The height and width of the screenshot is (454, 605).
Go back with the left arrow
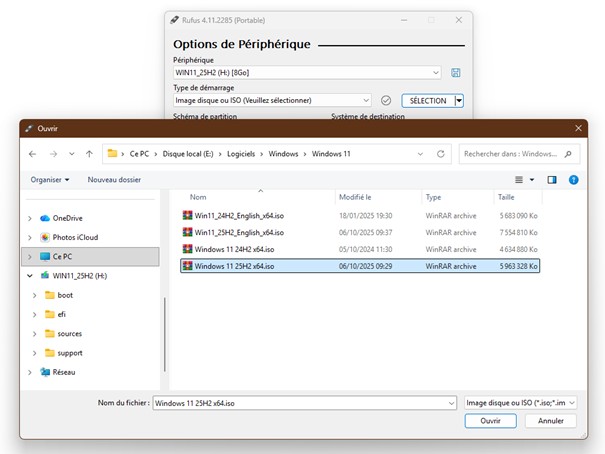(32, 154)
